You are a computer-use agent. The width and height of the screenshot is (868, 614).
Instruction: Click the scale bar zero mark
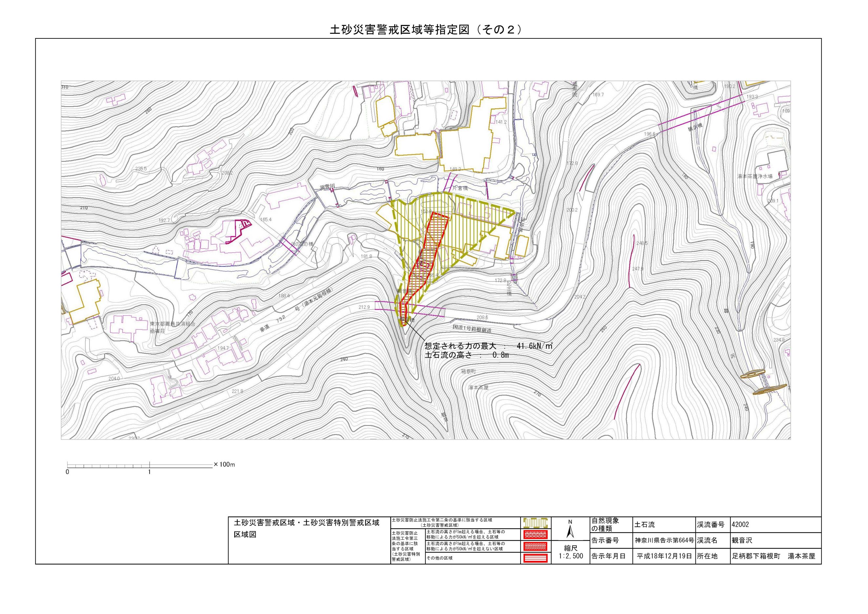tap(67, 472)
